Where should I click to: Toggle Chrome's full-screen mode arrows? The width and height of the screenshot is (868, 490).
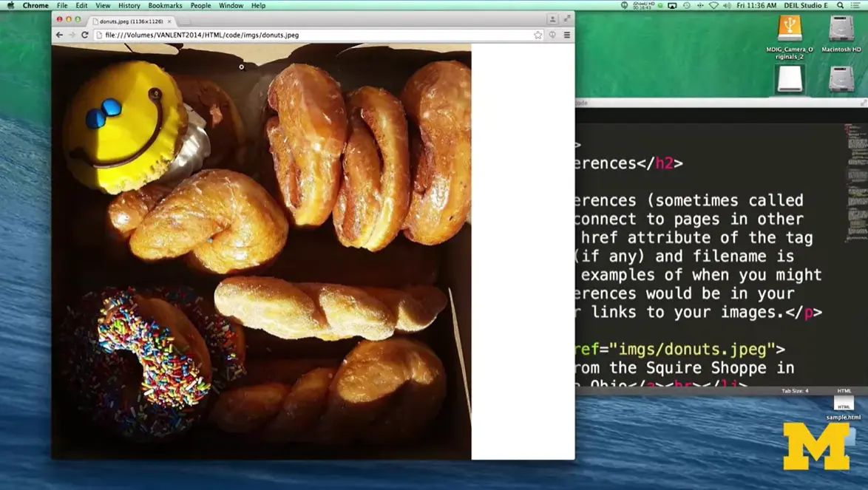click(567, 19)
